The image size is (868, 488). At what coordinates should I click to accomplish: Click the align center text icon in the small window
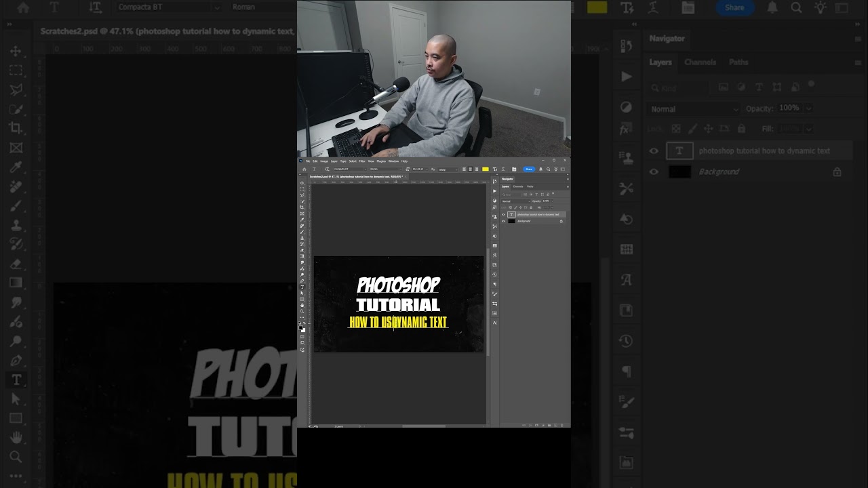tap(470, 169)
